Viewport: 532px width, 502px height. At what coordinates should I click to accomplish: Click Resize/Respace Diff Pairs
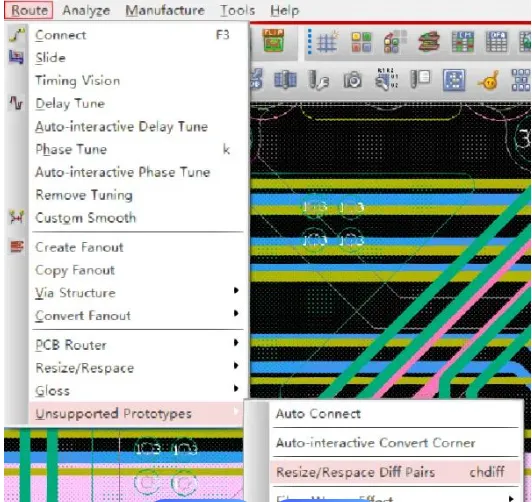point(395,472)
